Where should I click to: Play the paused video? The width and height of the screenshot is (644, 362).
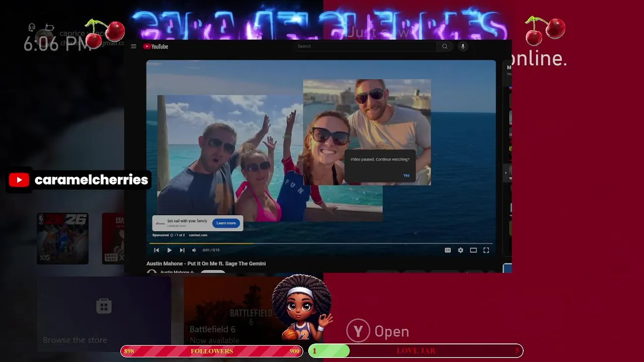[169, 250]
